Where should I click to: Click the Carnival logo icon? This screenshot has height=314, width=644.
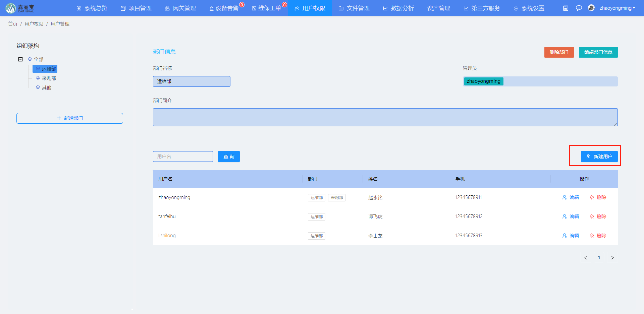(11, 8)
